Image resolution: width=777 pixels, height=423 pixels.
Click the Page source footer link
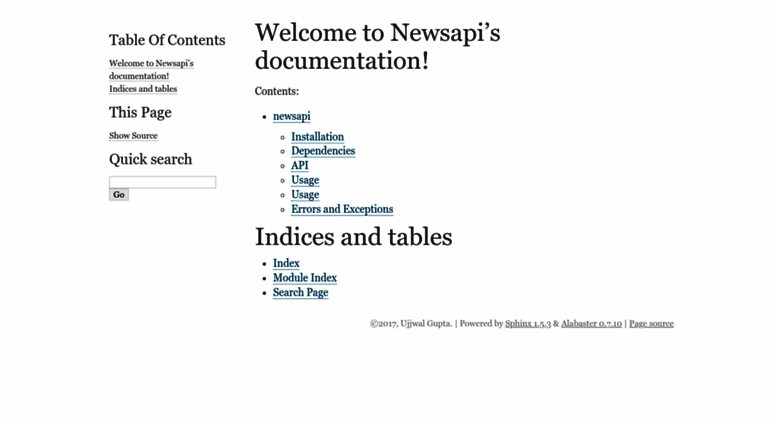pyautogui.click(x=651, y=324)
